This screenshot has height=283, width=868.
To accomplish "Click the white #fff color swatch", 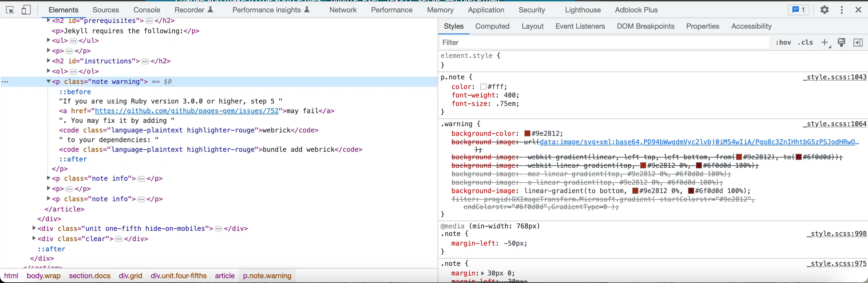I will pyautogui.click(x=483, y=87).
